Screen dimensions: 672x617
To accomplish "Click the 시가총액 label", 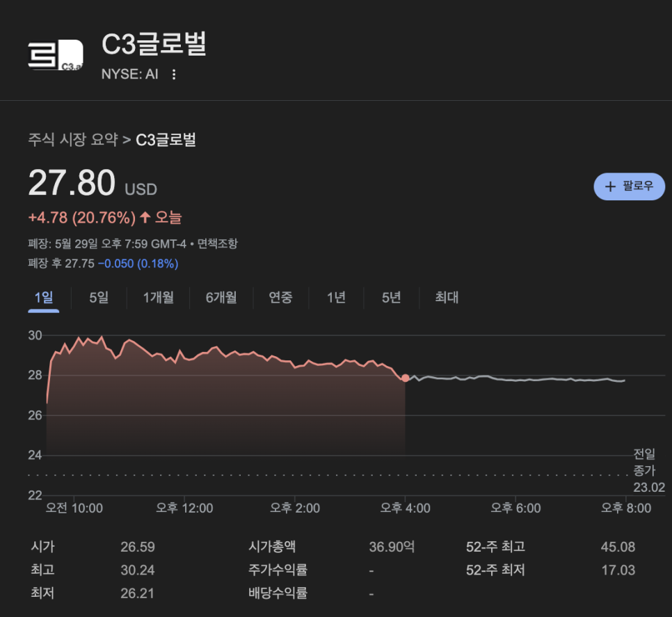I will pos(272,547).
